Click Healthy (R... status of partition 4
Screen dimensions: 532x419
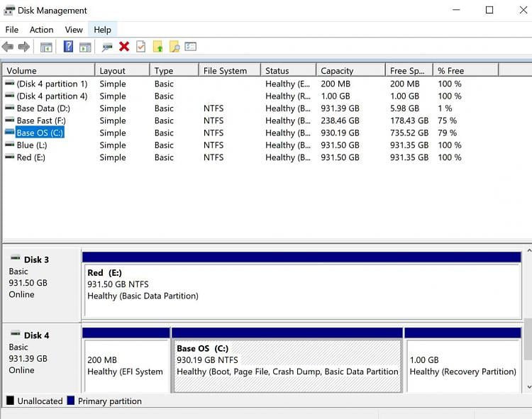pyautogui.click(x=288, y=96)
